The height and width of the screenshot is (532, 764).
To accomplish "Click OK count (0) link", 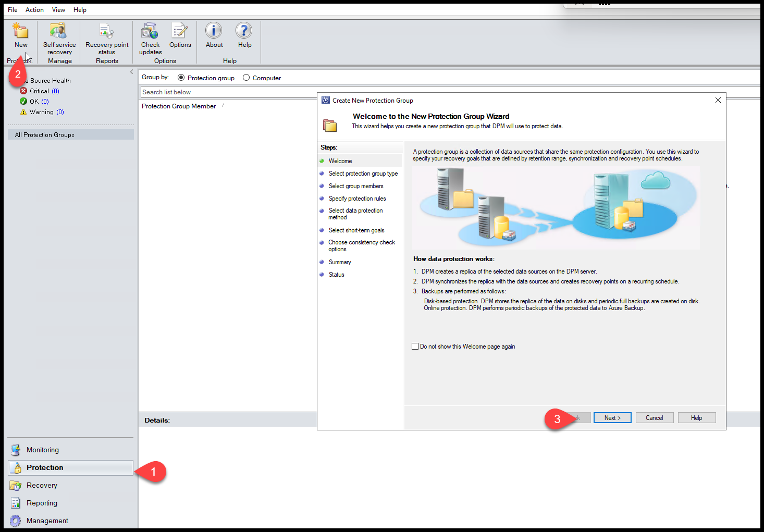I will (x=45, y=101).
